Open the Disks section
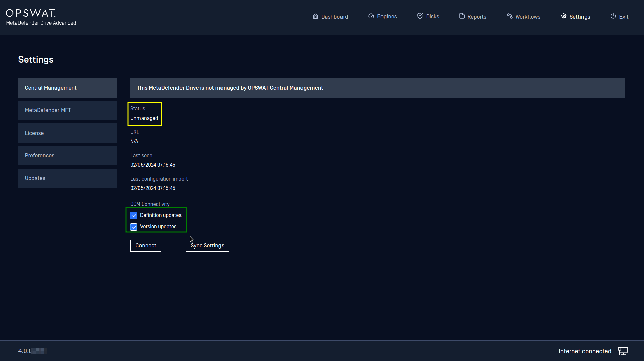The width and height of the screenshot is (644, 361). (x=428, y=16)
